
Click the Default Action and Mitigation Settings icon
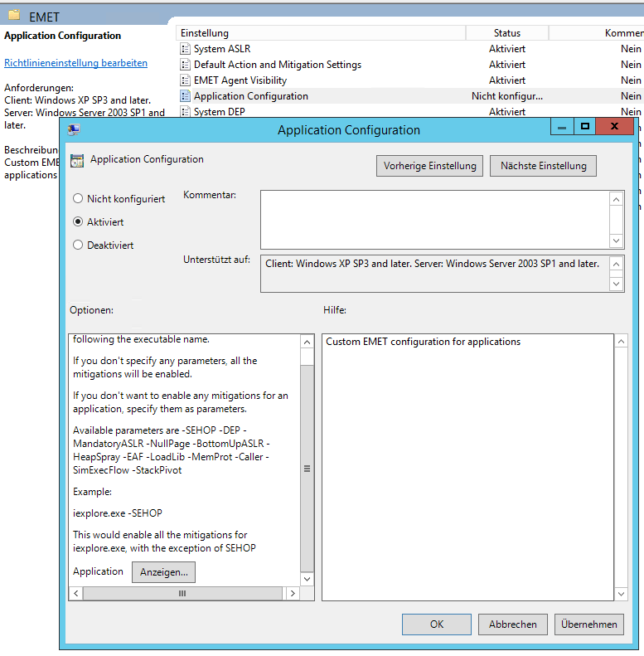(185, 65)
